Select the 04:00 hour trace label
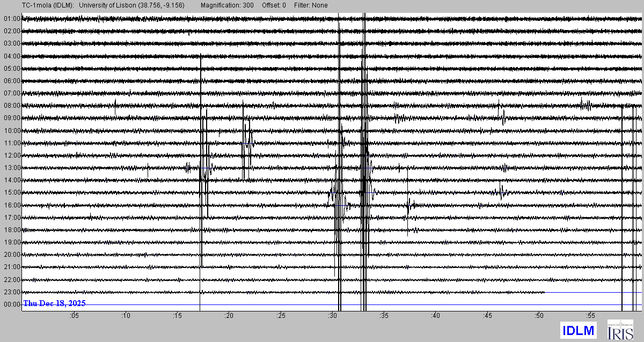 tap(12, 56)
